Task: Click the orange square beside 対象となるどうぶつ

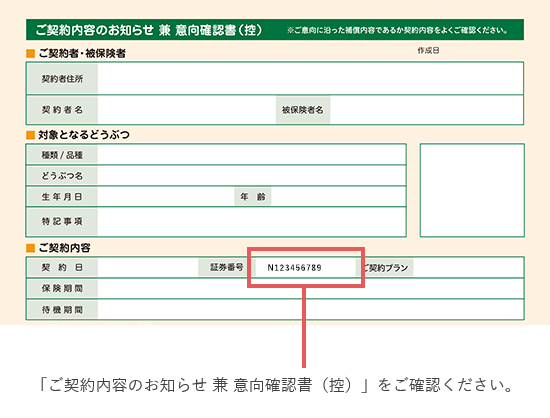Action: pos(31,135)
